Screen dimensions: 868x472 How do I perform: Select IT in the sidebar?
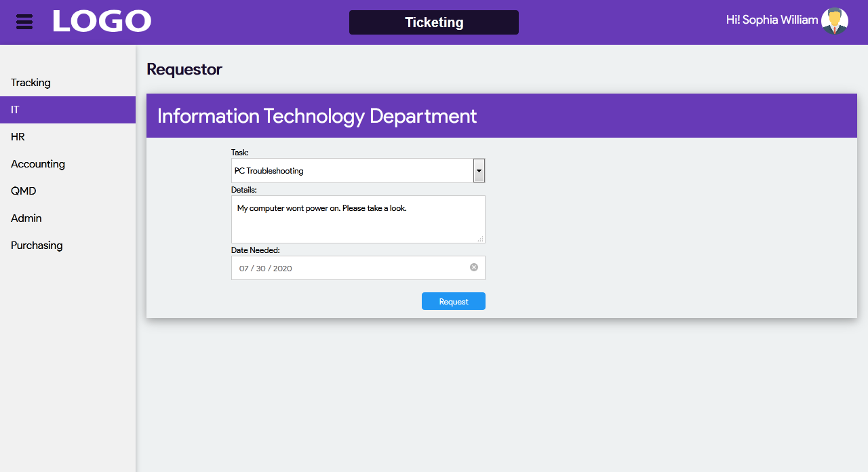click(x=16, y=110)
